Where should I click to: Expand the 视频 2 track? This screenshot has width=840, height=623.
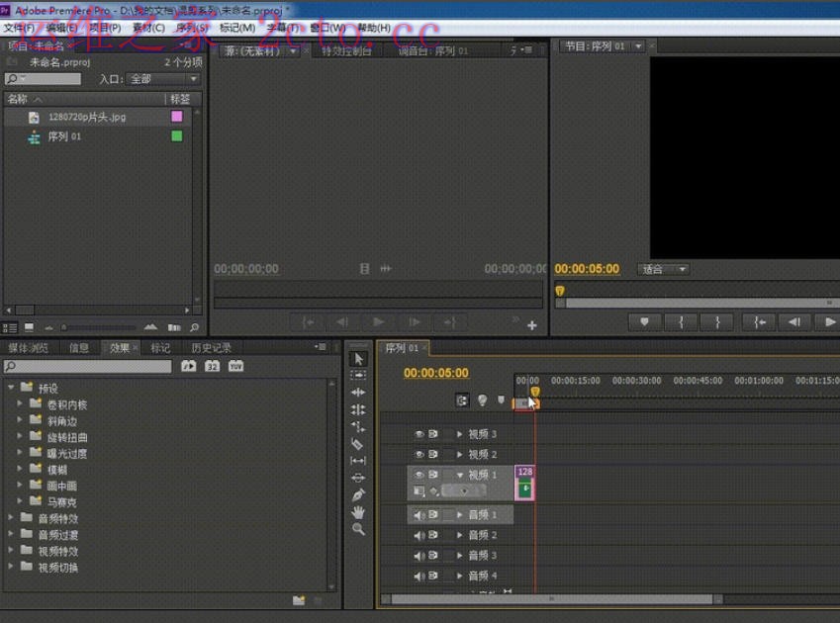tap(459, 455)
